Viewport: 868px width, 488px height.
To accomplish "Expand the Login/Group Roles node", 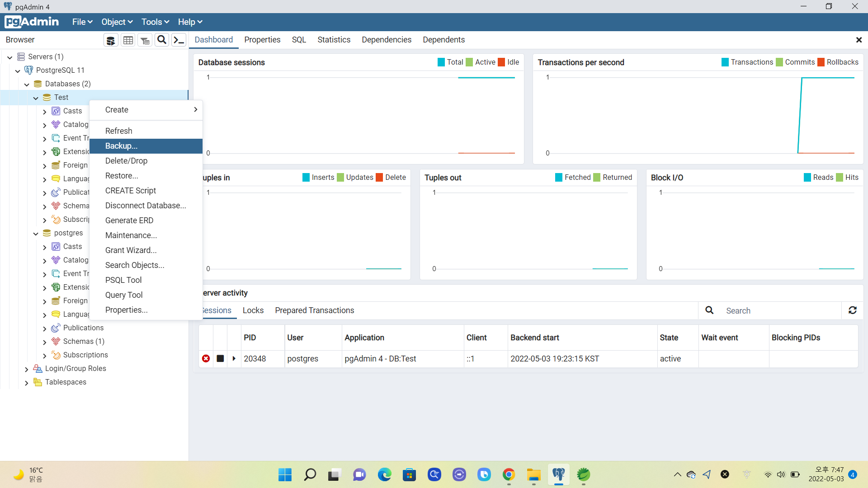I will (27, 369).
